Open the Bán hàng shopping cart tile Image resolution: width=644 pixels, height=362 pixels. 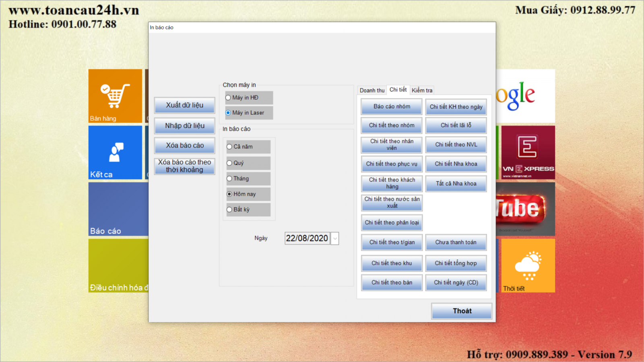point(115,96)
